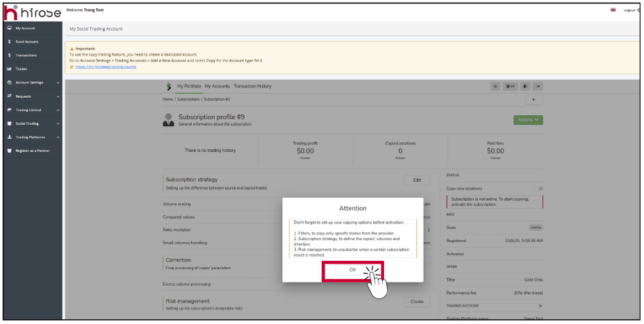The height and width of the screenshot is (324, 644).
Task: Click Edit for Subscription strategy
Action: coord(417,180)
